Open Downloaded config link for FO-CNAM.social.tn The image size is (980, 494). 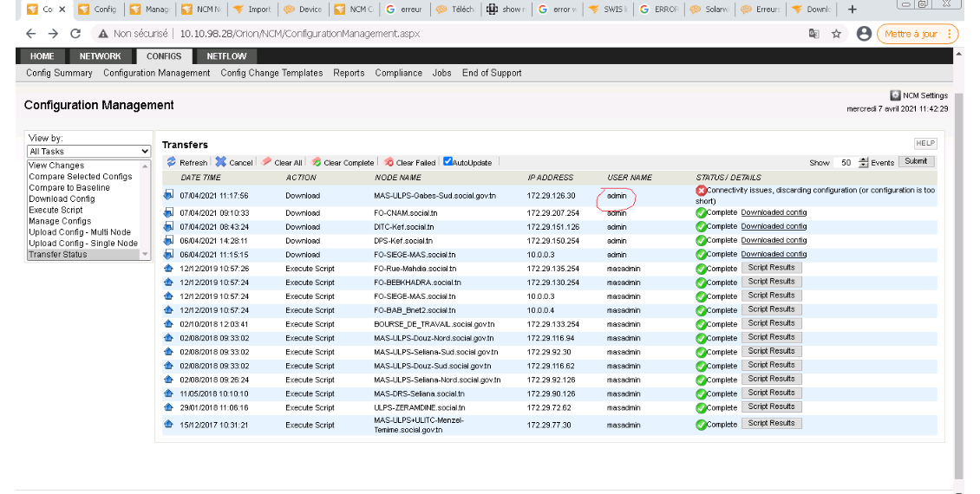(774, 212)
